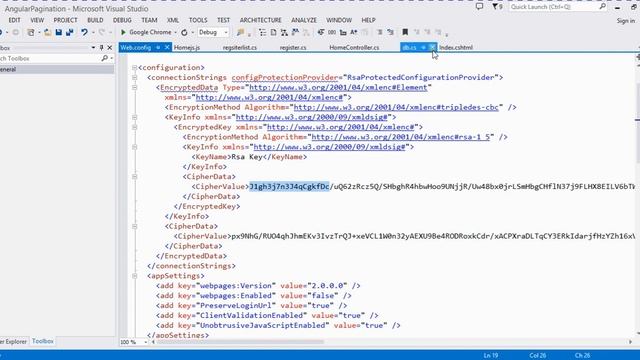Collapse the appSettings node
The width and height of the screenshot is (640, 360).
(x=134, y=276)
